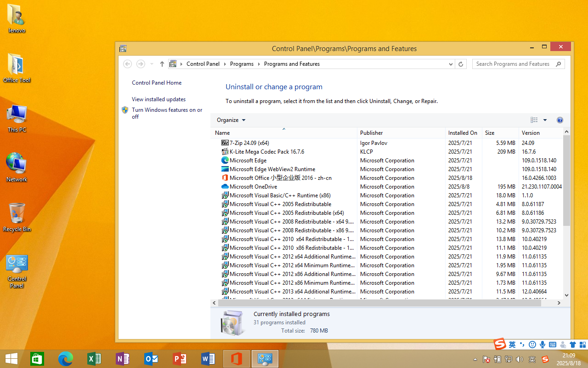Launch PowerPoint from the taskbar
The width and height of the screenshot is (588, 368).
[179, 359]
